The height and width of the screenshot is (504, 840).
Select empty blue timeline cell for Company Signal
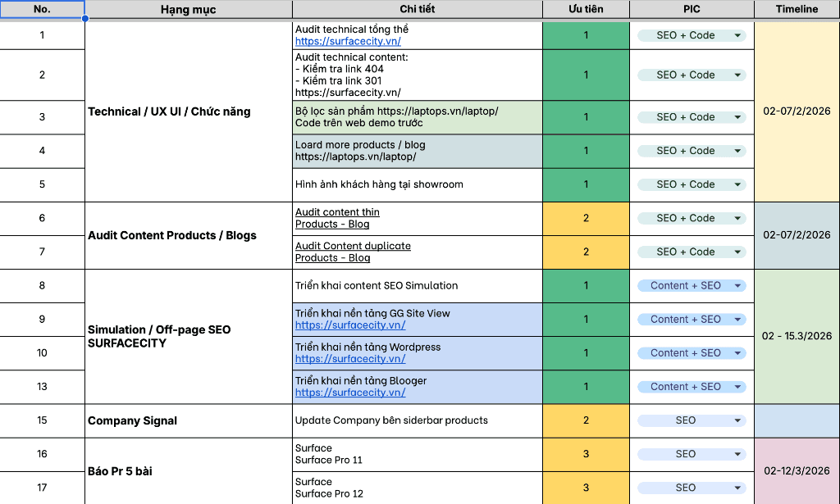(797, 420)
